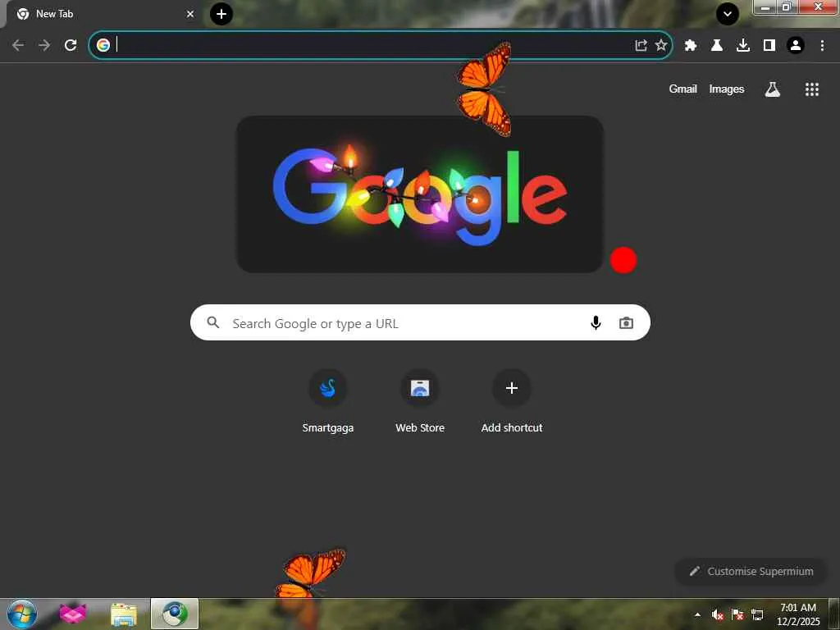Close the New Tab tab

pyautogui.click(x=190, y=14)
